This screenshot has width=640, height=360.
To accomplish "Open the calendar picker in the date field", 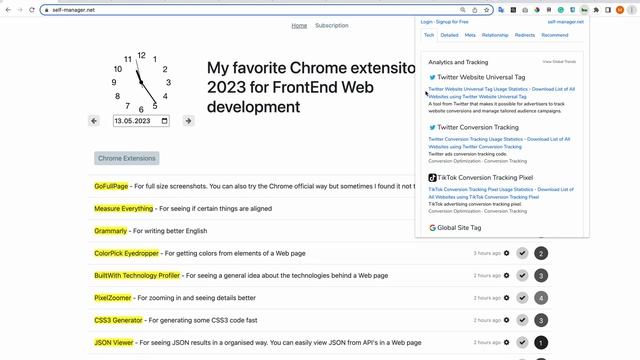I will tap(164, 121).
